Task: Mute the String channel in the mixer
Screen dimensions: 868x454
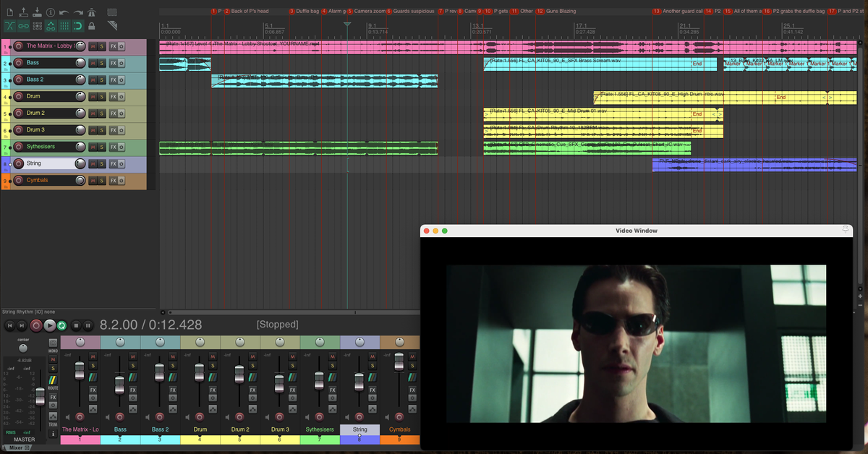Action: tap(372, 356)
